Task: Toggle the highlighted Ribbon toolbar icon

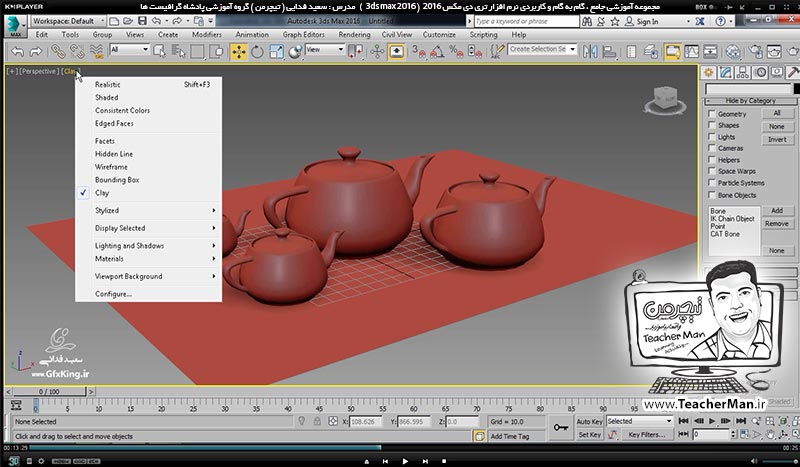Action: 673,51
